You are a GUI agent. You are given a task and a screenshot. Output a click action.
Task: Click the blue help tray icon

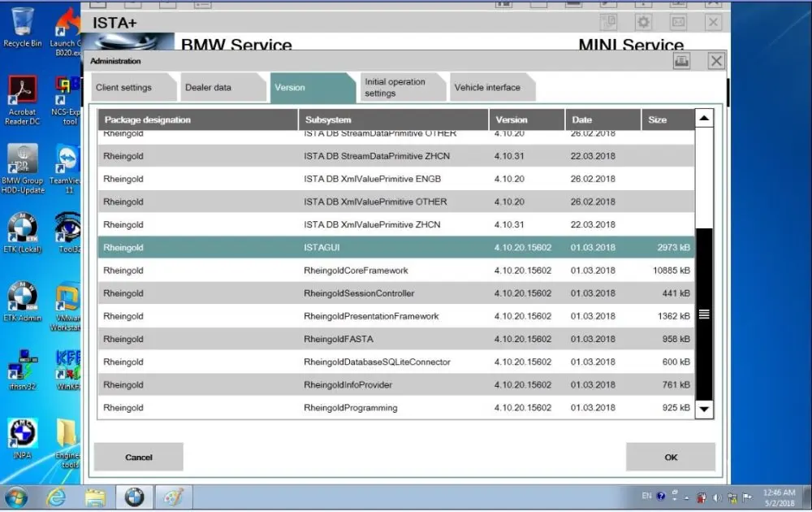661,496
